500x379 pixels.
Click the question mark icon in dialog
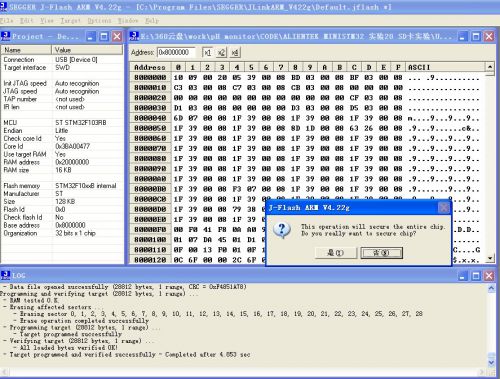click(x=282, y=230)
